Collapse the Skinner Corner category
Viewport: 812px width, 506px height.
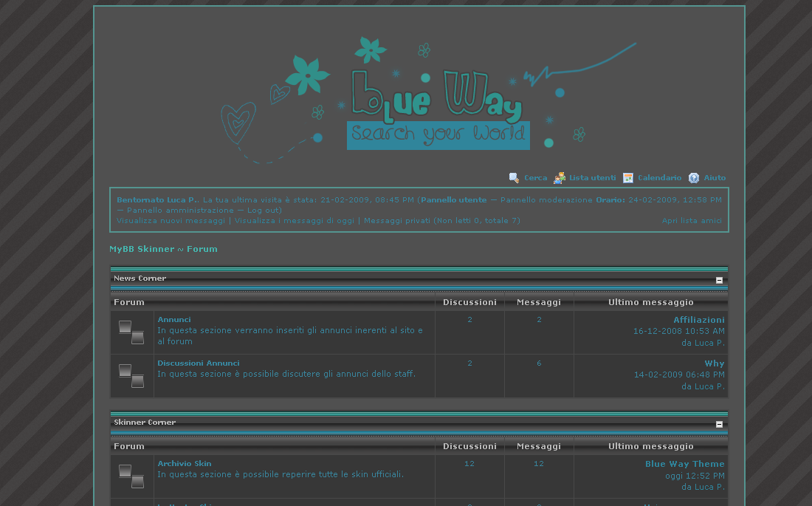click(x=719, y=424)
